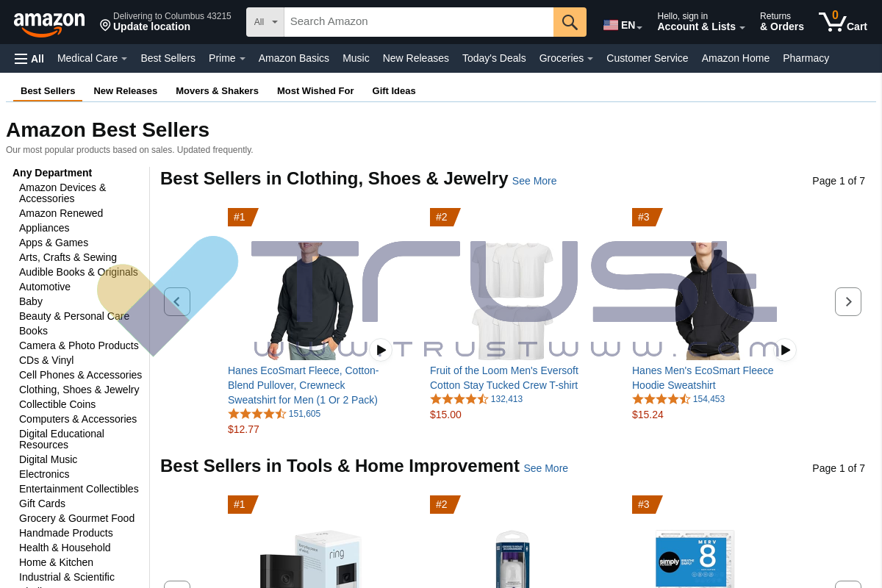Click the orange search magnifier button
This screenshot has height=588, width=882.
coord(570,22)
